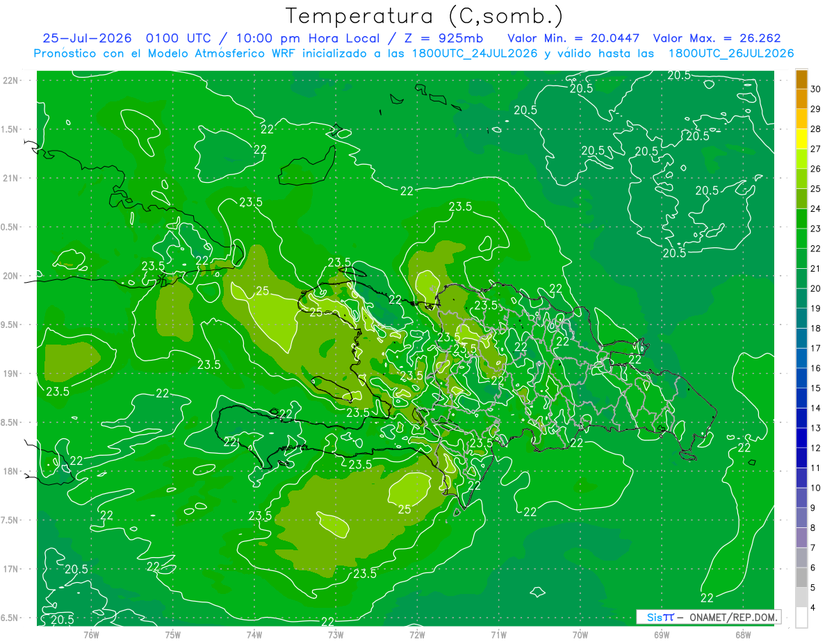Click longitude axis label '72W'

pyautogui.click(x=417, y=634)
